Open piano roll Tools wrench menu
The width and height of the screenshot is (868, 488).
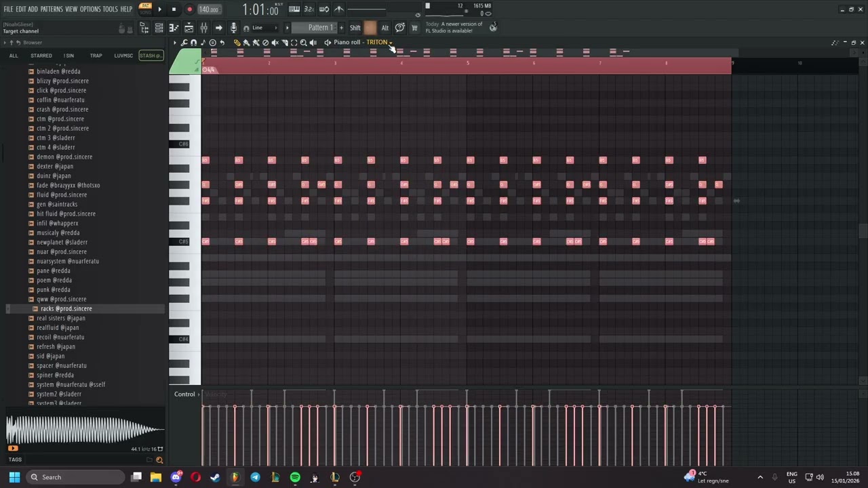[184, 43]
